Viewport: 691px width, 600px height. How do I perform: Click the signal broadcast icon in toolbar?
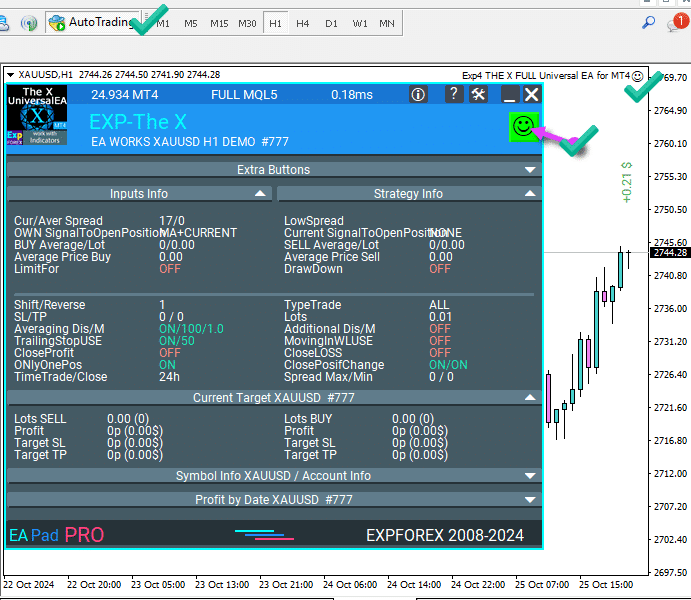[29, 22]
